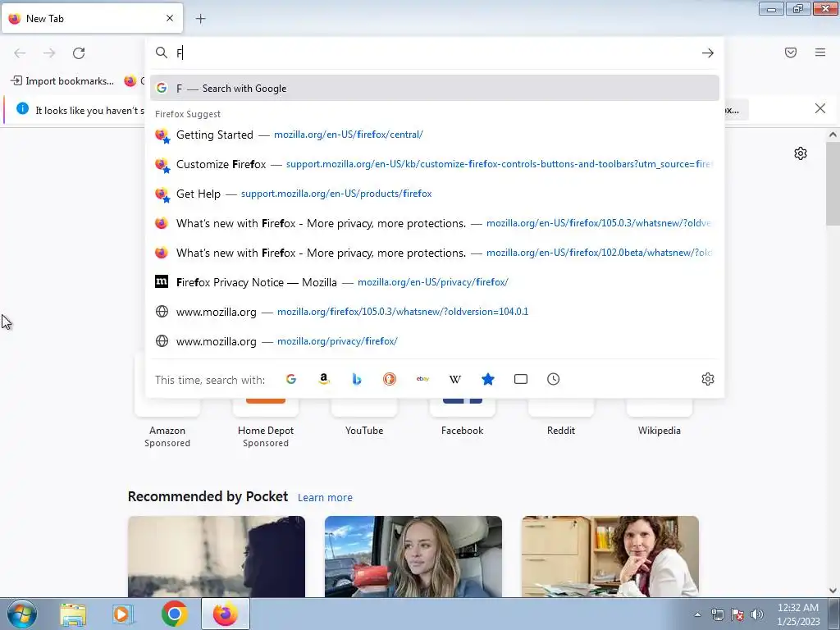The height and width of the screenshot is (630, 840).
Task: Search this time with Wikipedia icon
Action: [454, 379]
